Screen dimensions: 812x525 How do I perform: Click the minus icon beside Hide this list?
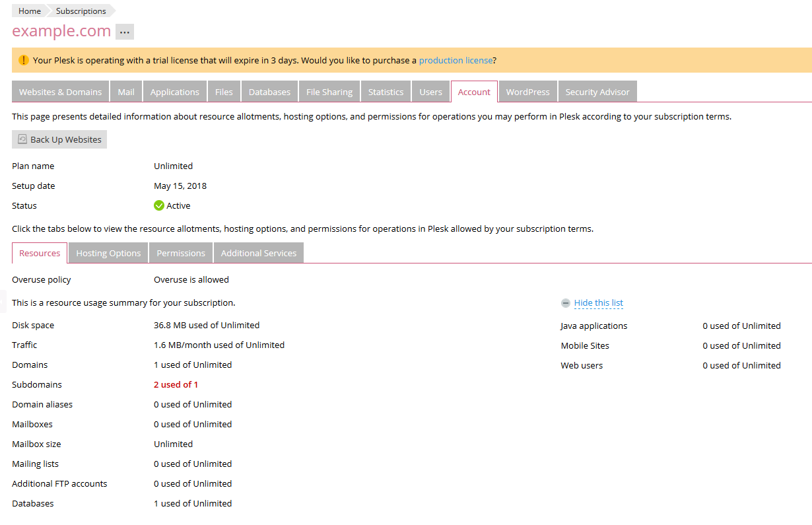click(565, 303)
